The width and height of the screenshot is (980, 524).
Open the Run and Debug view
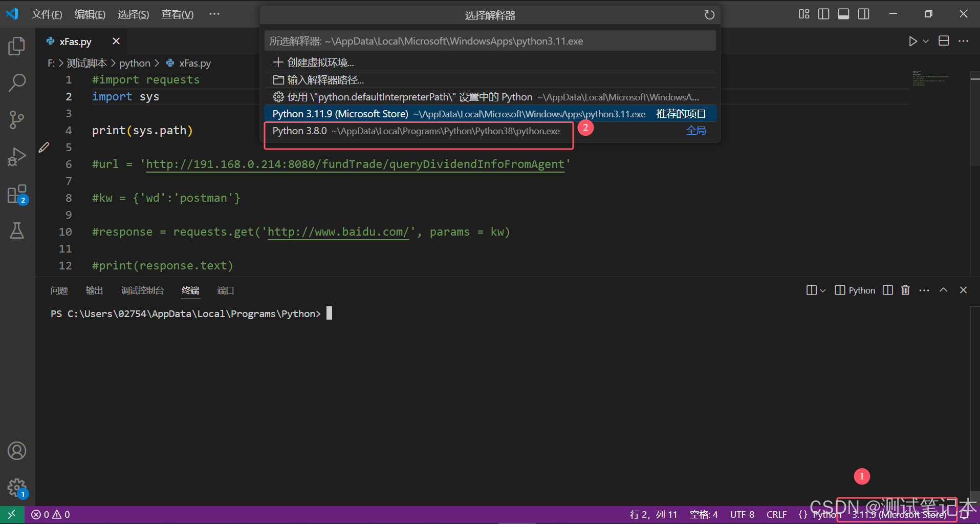click(x=16, y=156)
